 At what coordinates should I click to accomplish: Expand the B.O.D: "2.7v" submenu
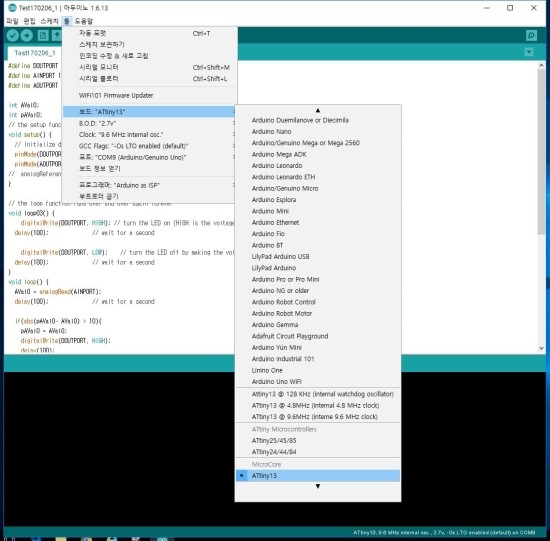pyautogui.click(x=150, y=123)
